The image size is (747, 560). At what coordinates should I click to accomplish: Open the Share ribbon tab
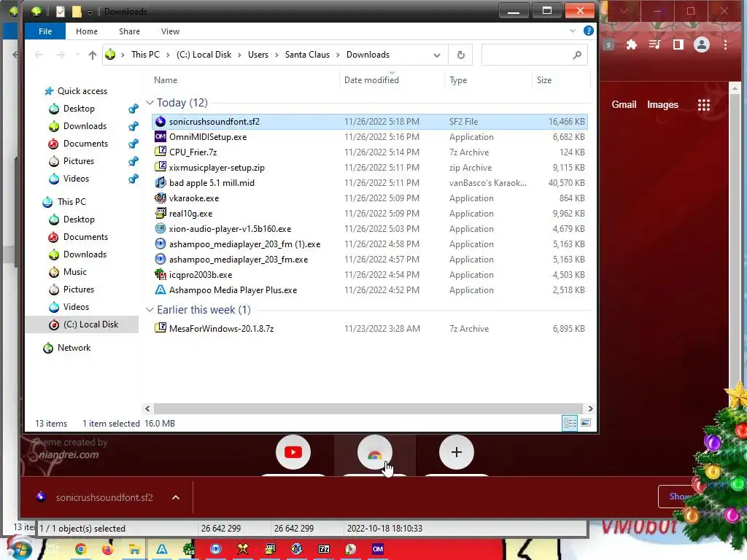pos(129,31)
